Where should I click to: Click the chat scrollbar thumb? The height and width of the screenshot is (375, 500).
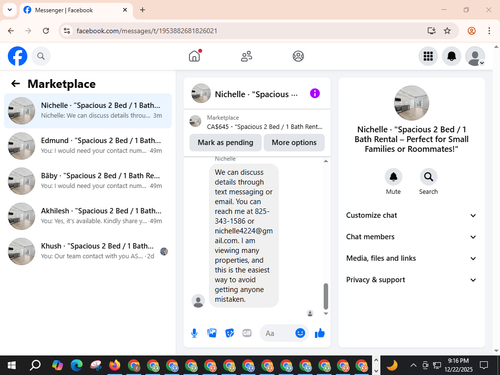[x=326, y=296]
